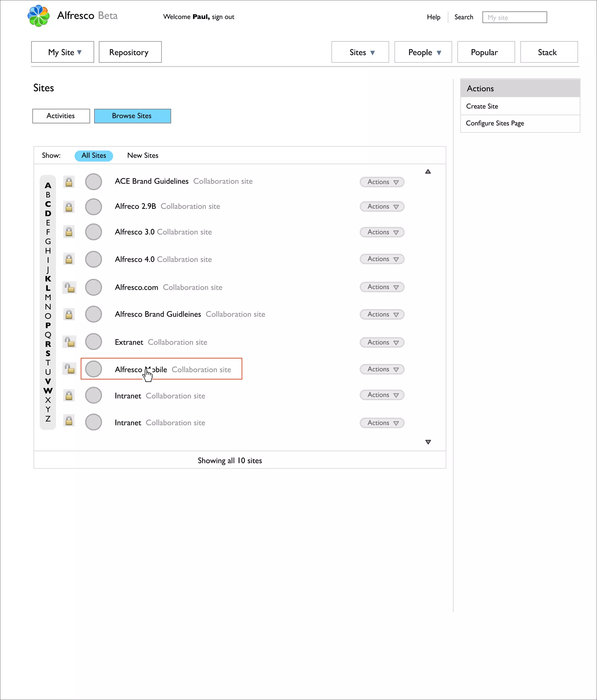
Task: Filter the list by All Sites
Action: 94,156
